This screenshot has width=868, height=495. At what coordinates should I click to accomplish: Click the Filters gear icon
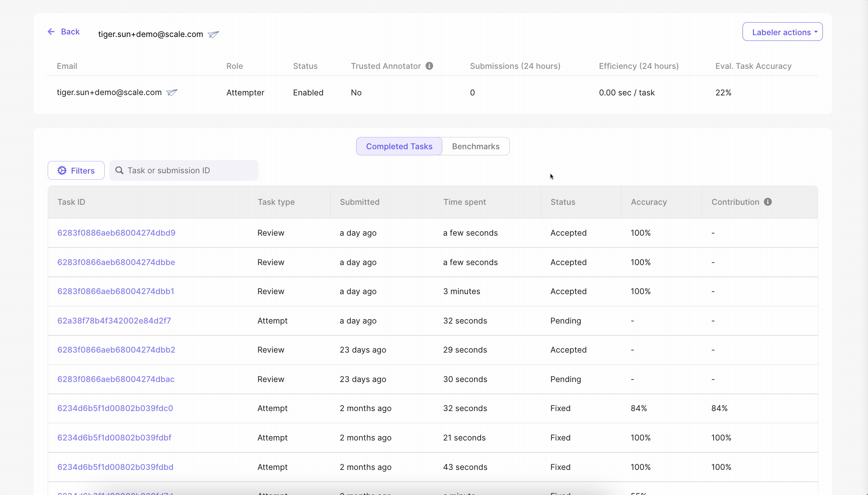tap(62, 171)
